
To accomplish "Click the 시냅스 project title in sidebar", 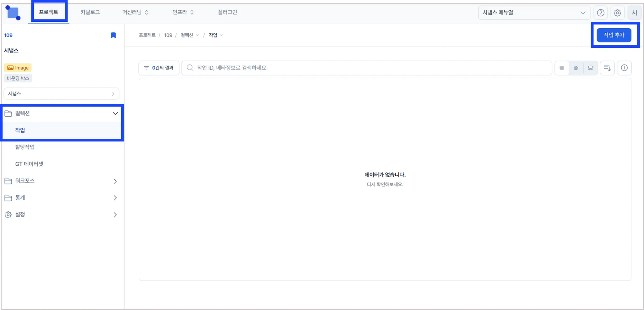I will (11, 51).
